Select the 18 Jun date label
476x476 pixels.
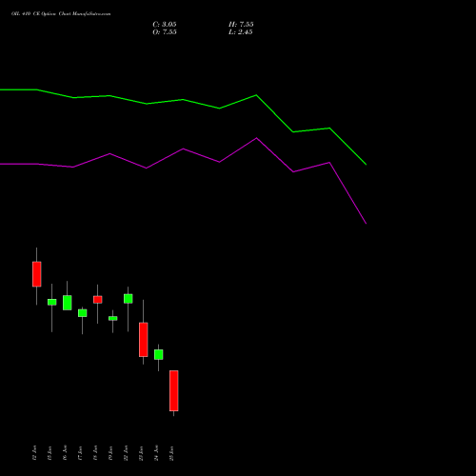coord(95,453)
